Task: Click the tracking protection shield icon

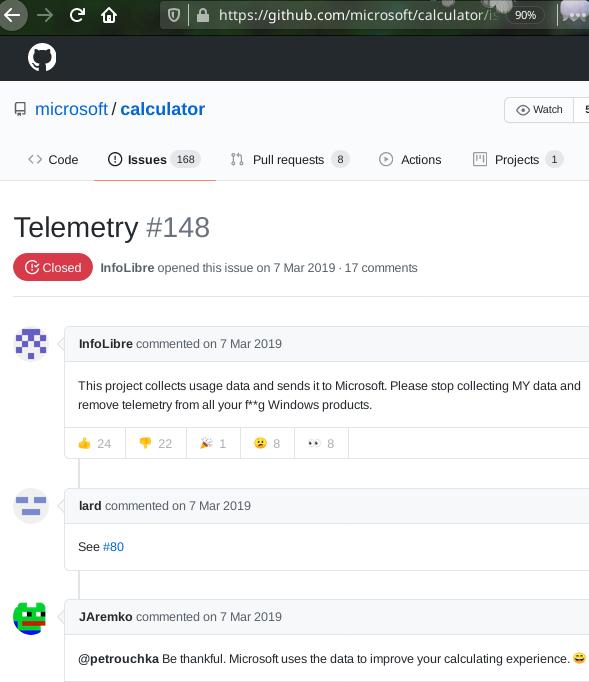Action: point(174,16)
